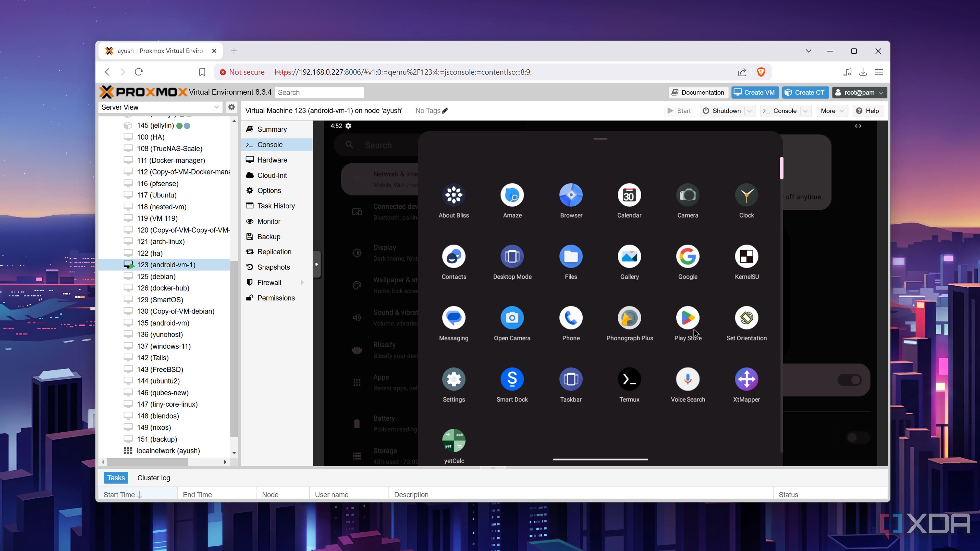Click the Brave shields lion icon
Image resolution: width=980 pixels, height=551 pixels.
761,72
